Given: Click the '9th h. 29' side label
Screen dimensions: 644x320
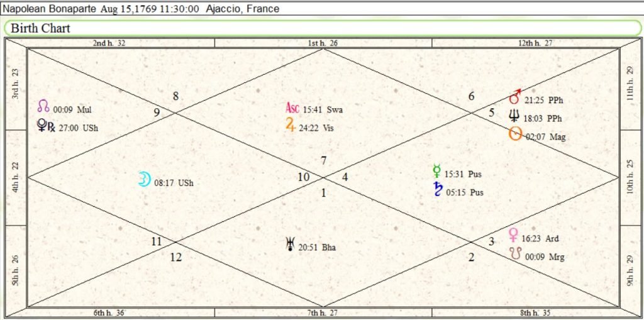Looking at the screenshot, I should coord(631,271).
